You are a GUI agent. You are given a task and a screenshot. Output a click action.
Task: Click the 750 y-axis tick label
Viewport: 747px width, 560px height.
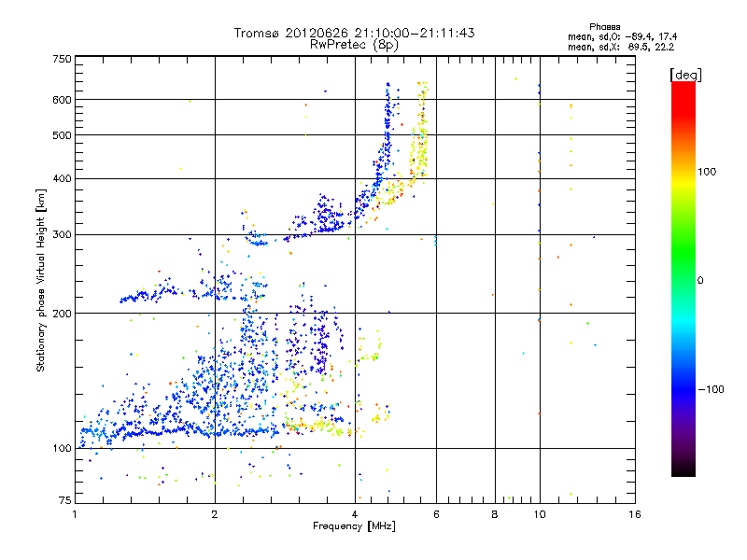(x=62, y=59)
